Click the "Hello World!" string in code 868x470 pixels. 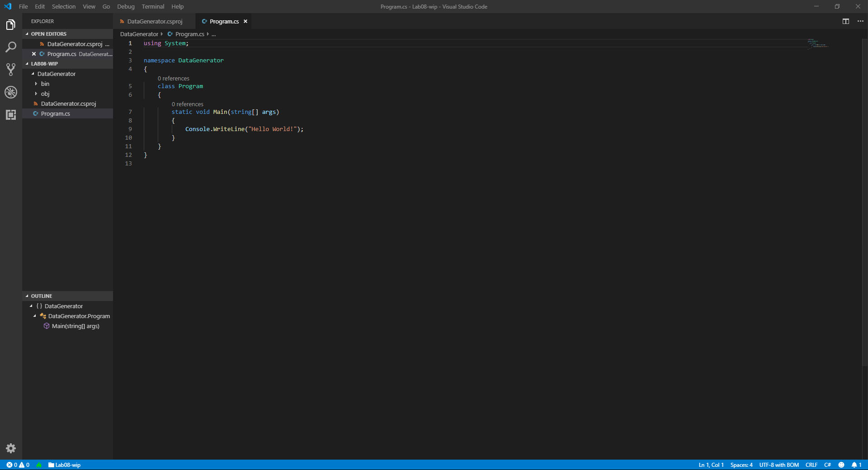272,129
